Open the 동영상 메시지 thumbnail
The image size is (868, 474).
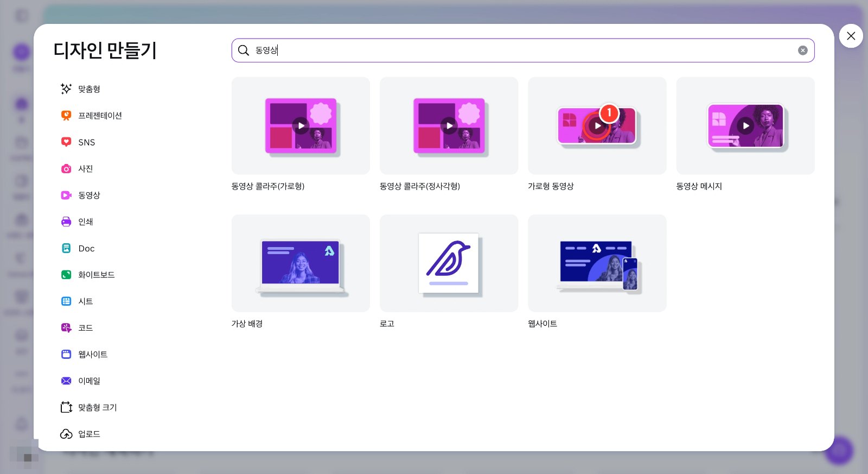(745, 125)
